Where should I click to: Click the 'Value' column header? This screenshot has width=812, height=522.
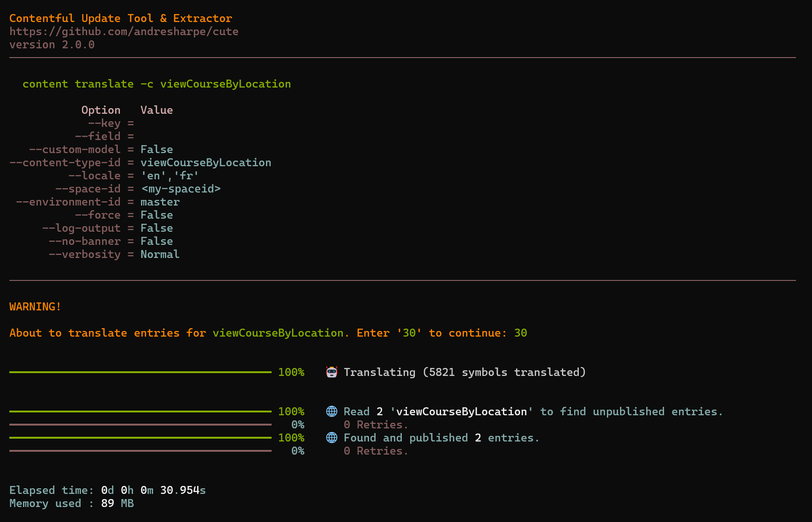click(157, 110)
